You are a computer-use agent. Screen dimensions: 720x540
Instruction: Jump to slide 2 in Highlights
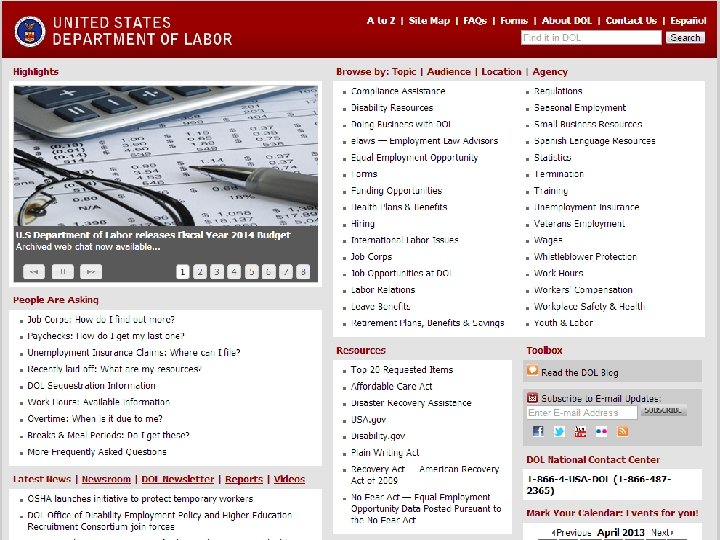200,272
